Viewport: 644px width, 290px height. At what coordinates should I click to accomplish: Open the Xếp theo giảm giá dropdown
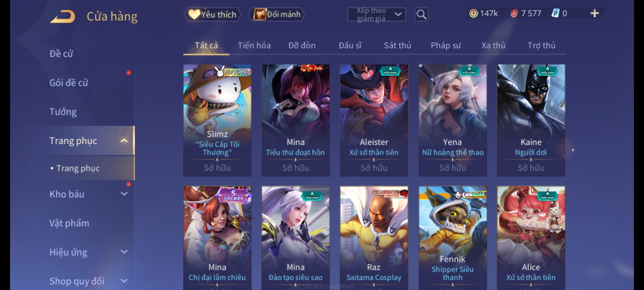coord(376,15)
